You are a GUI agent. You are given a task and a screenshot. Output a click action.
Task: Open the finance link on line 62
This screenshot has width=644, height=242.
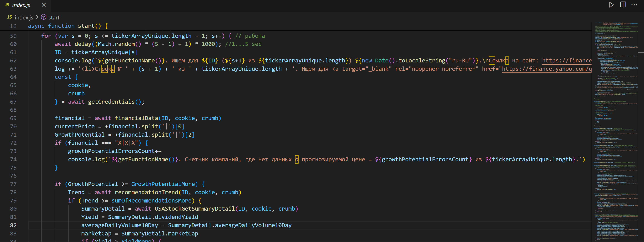567,61
